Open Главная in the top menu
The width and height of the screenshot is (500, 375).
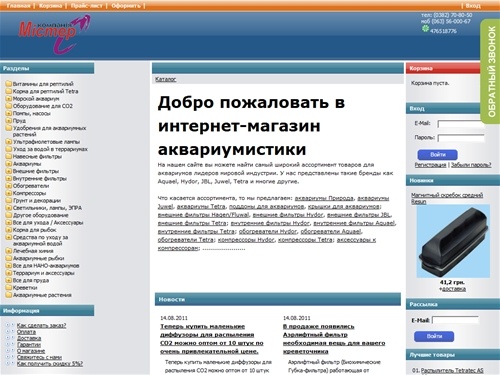(x=18, y=6)
